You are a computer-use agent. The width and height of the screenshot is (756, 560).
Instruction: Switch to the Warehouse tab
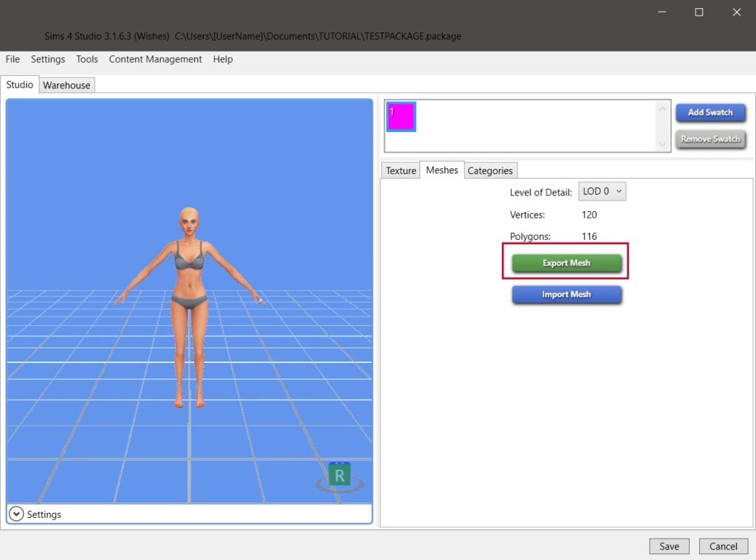[66, 86]
